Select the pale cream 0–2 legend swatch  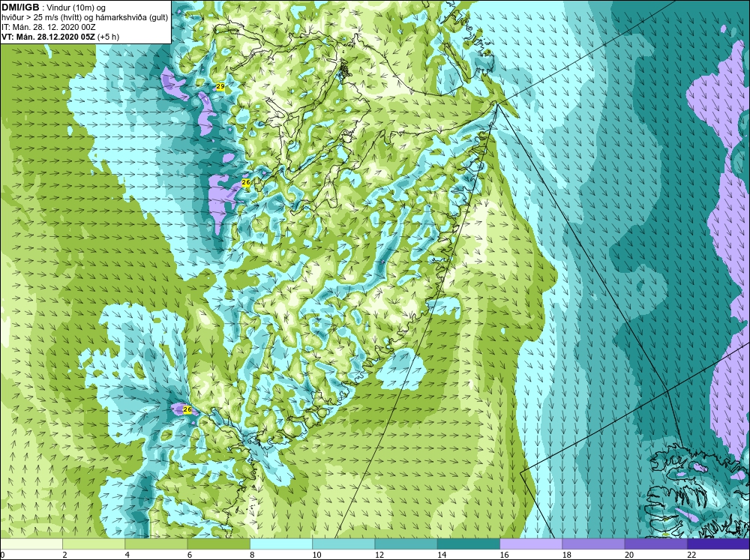click(x=31, y=544)
